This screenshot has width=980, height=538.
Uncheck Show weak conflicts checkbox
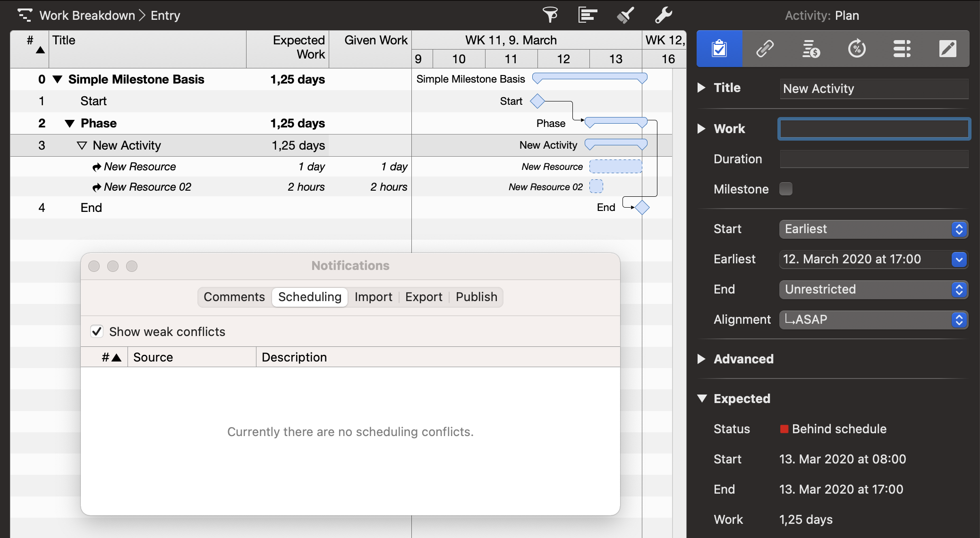click(x=97, y=331)
